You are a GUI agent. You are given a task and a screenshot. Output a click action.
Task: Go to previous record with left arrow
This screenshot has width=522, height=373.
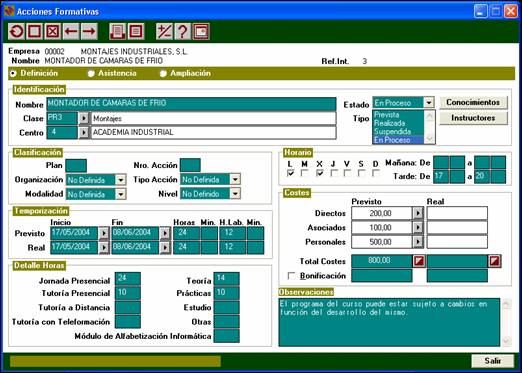(71, 32)
